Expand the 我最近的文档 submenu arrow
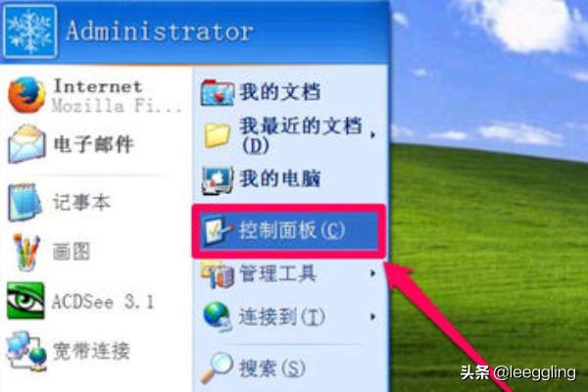The height and width of the screenshot is (392, 588). (372, 134)
